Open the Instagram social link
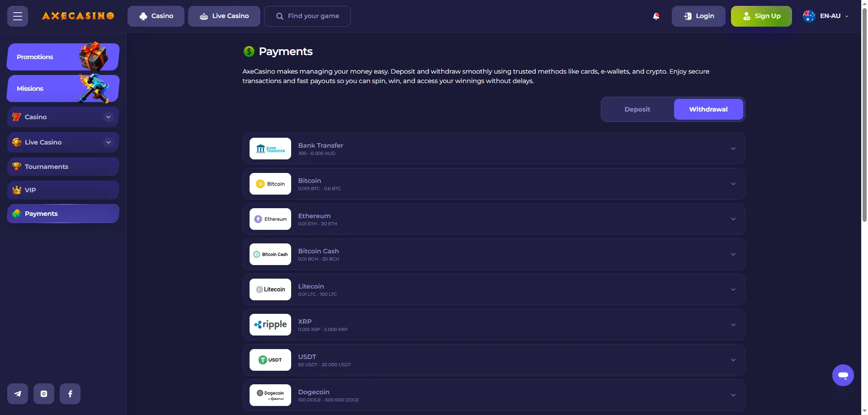Image resolution: width=868 pixels, height=415 pixels. (x=44, y=394)
